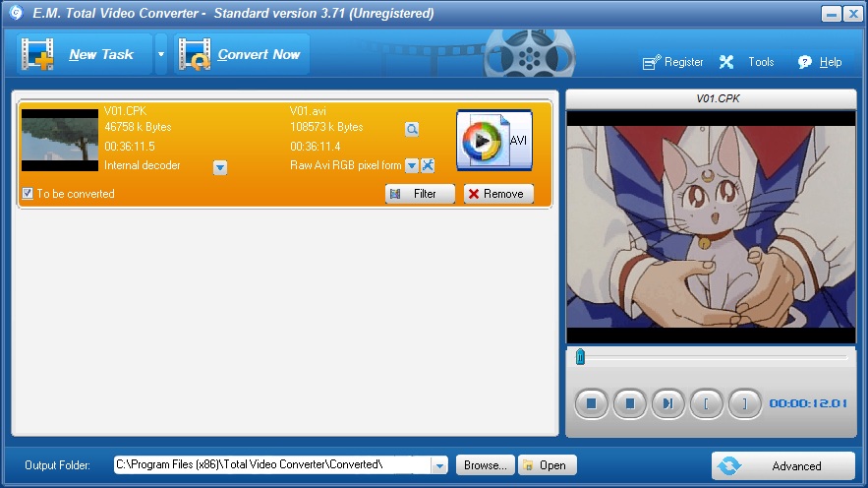Open the Register menu
This screenshot has width=868, height=488.
(672, 62)
